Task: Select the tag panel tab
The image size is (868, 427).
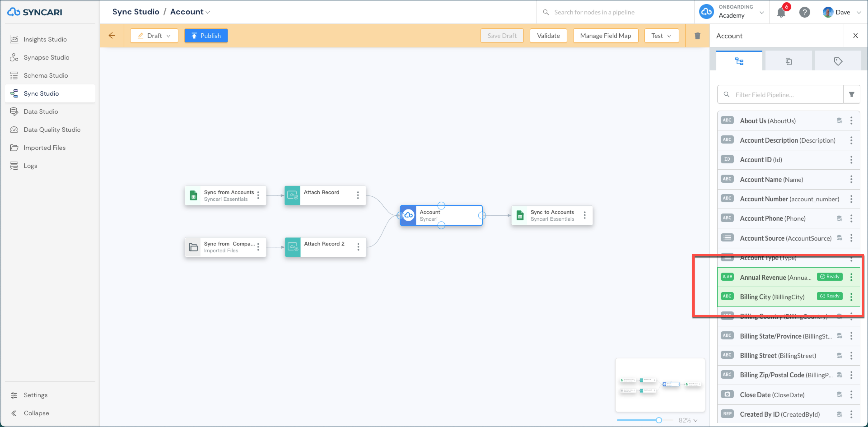Action: click(x=838, y=61)
